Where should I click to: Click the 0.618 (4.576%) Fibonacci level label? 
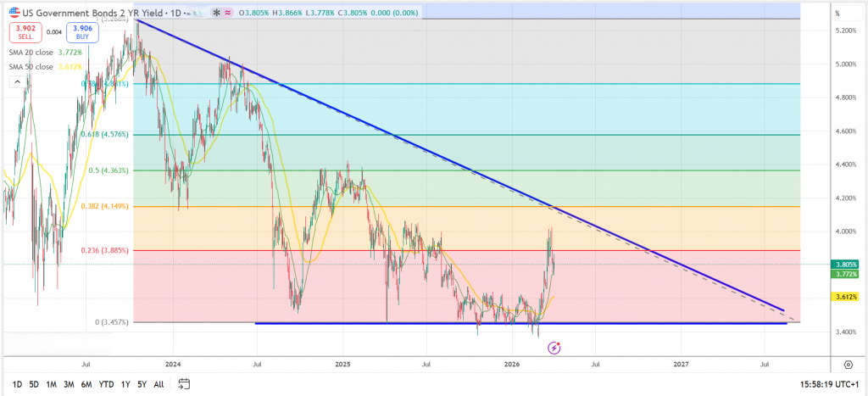108,134
